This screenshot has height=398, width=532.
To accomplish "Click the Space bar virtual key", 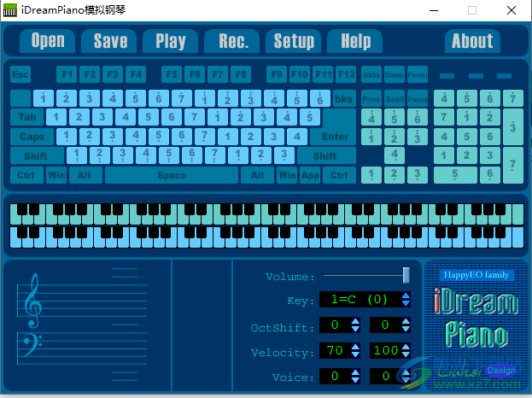I will [x=172, y=175].
